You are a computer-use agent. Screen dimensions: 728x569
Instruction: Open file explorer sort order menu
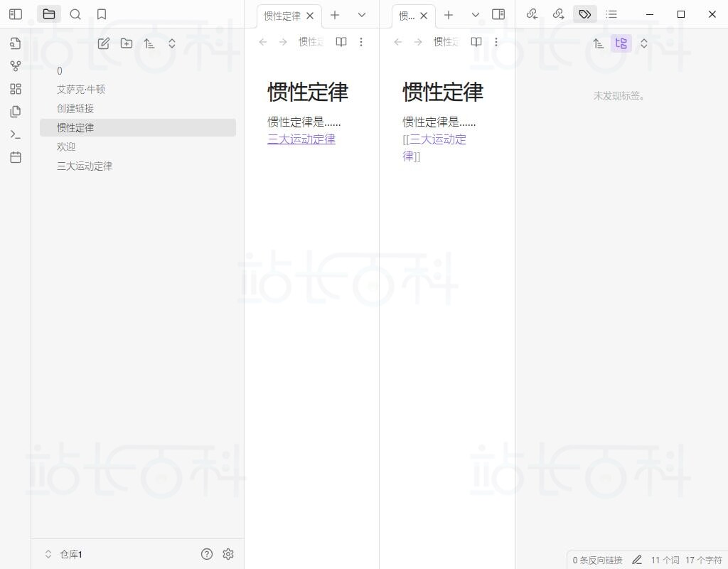click(x=149, y=43)
